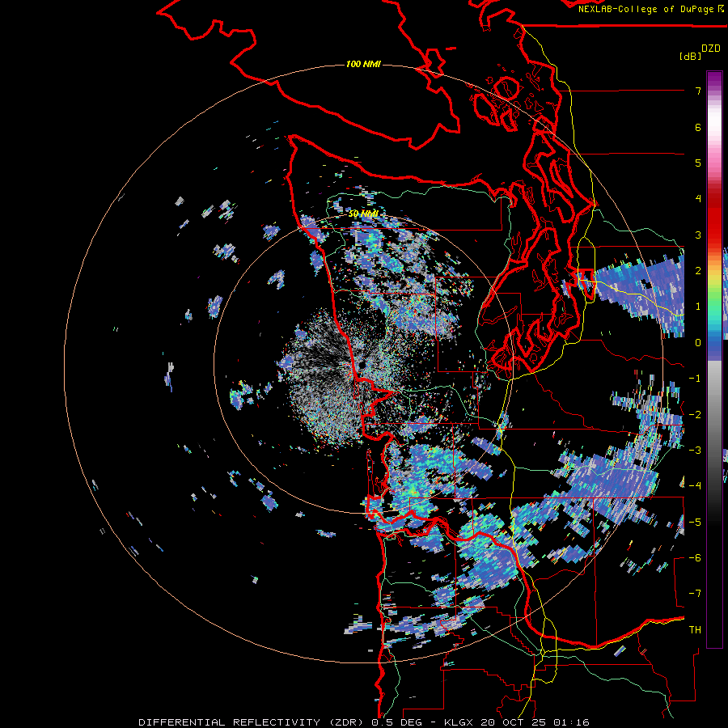Click the -3 value on color scale
Screen dimensions: 728x728
pos(695,451)
